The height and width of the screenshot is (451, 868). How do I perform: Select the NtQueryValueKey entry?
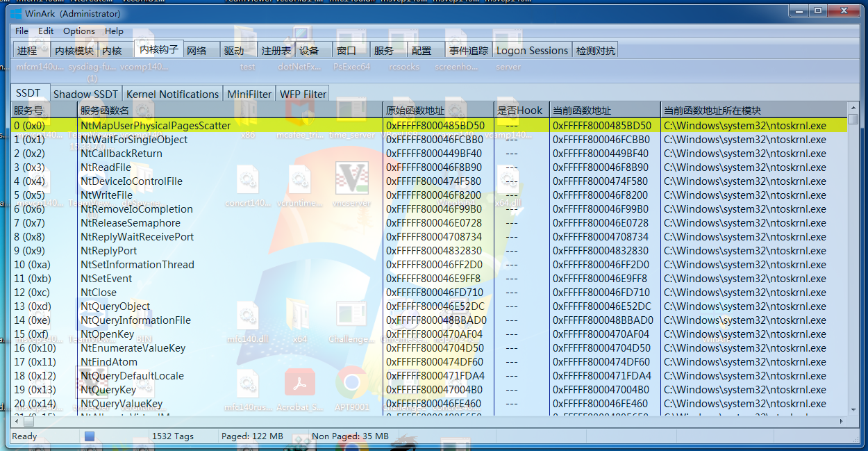429,403
